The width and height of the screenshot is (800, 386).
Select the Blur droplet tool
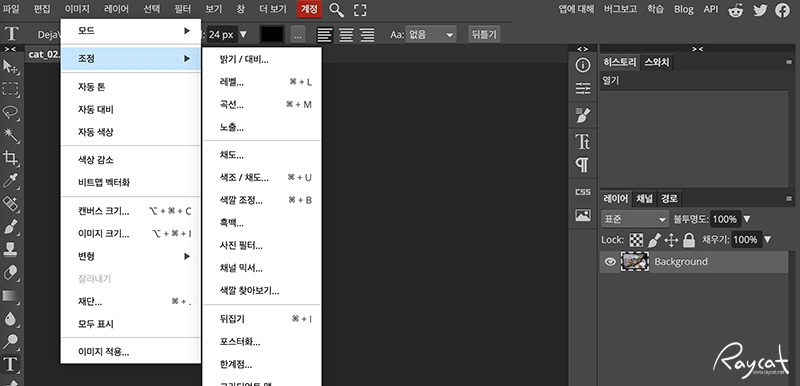click(x=10, y=318)
